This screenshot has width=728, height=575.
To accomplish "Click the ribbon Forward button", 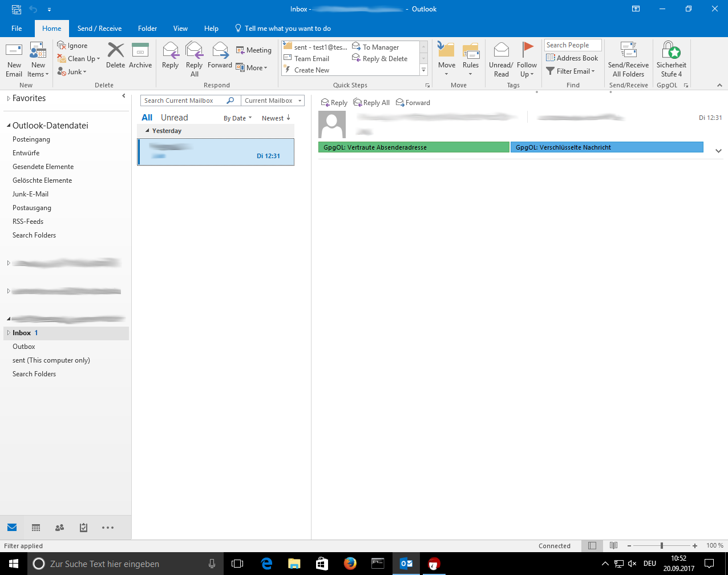I will tap(220, 55).
